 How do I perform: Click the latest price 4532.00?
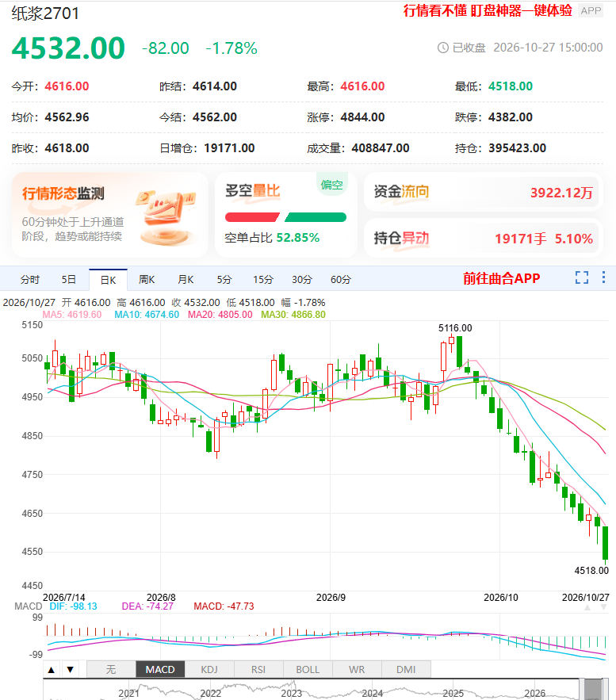[x=68, y=48]
